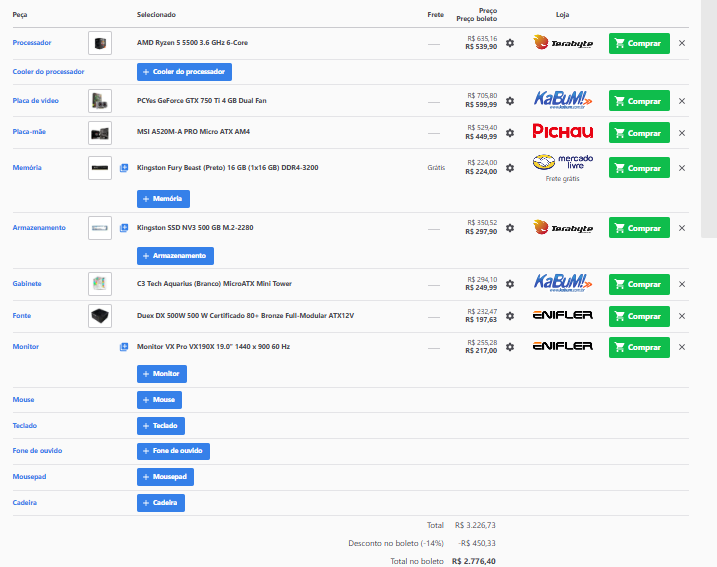Image resolution: width=717 pixels, height=567 pixels.
Task: Open the Mercado Livre store logo
Action: (x=563, y=162)
